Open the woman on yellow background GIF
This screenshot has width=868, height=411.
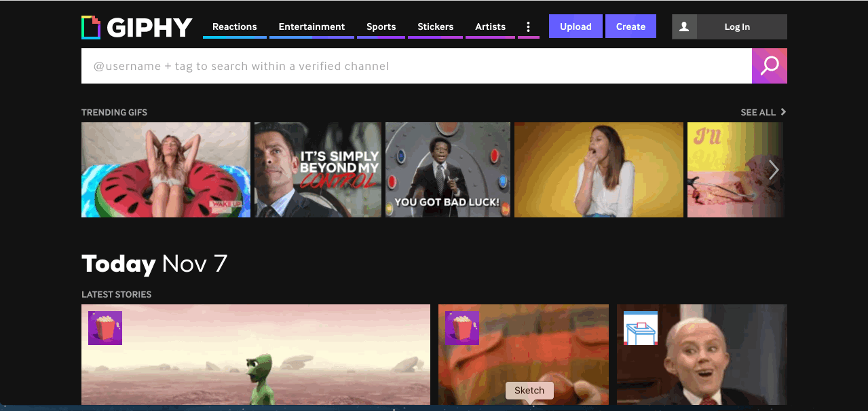(x=599, y=170)
